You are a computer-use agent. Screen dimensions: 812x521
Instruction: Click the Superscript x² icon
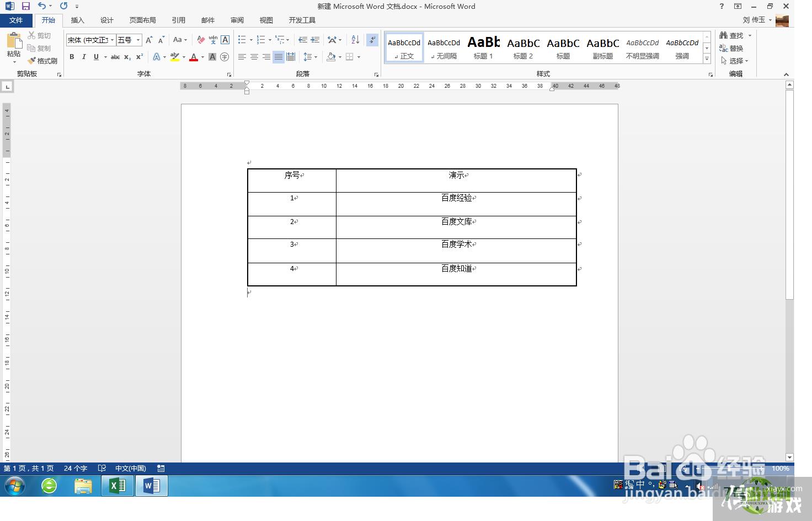tap(140, 57)
